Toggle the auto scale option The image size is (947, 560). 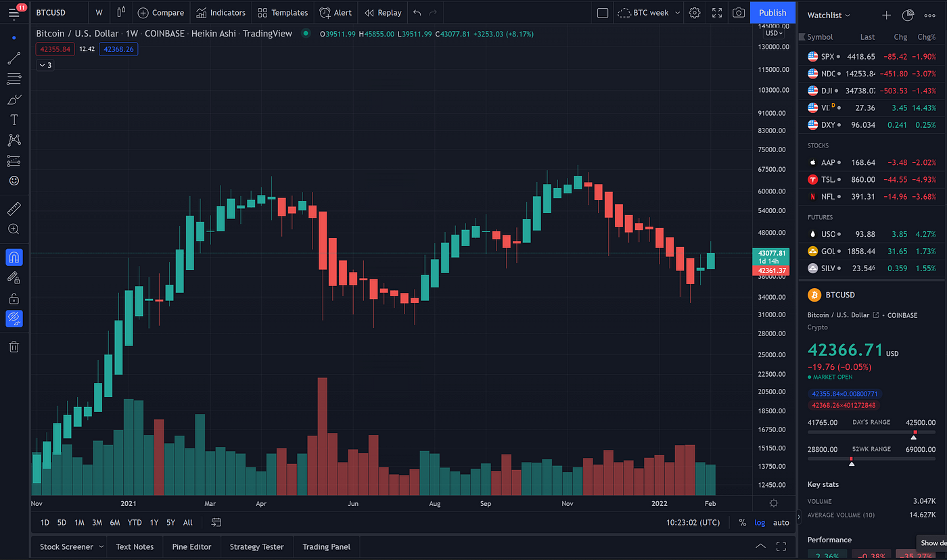click(781, 522)
